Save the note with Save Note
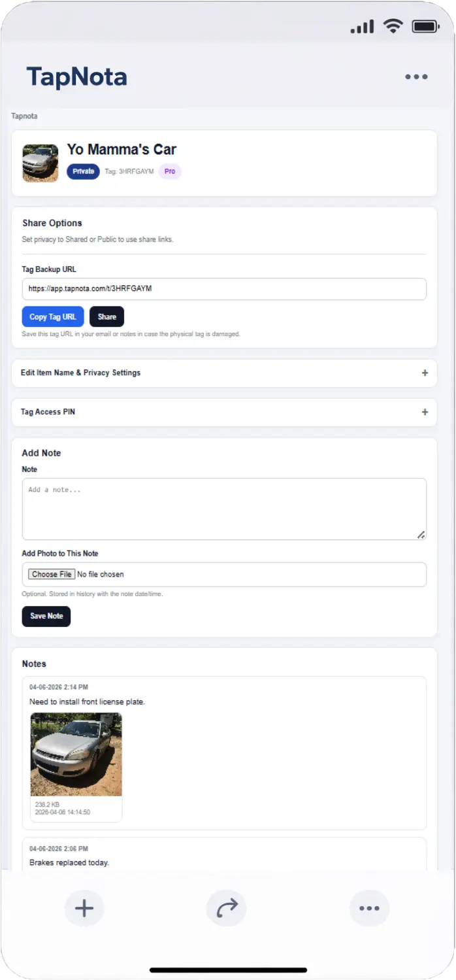Image resolution: width=456 pixels, height=980 pixels. [46, 616]
